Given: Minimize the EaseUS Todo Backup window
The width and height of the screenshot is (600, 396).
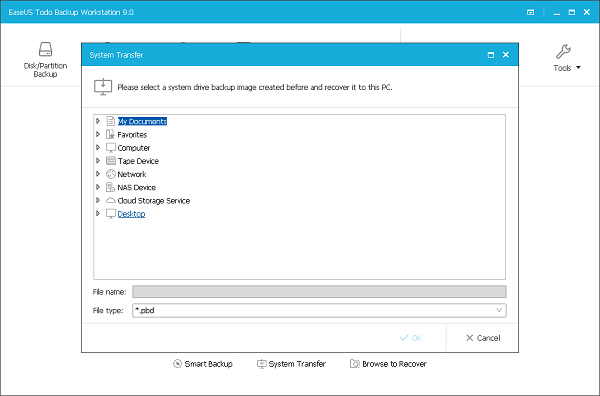Looking at the screenshot, I should pos(557,13).
